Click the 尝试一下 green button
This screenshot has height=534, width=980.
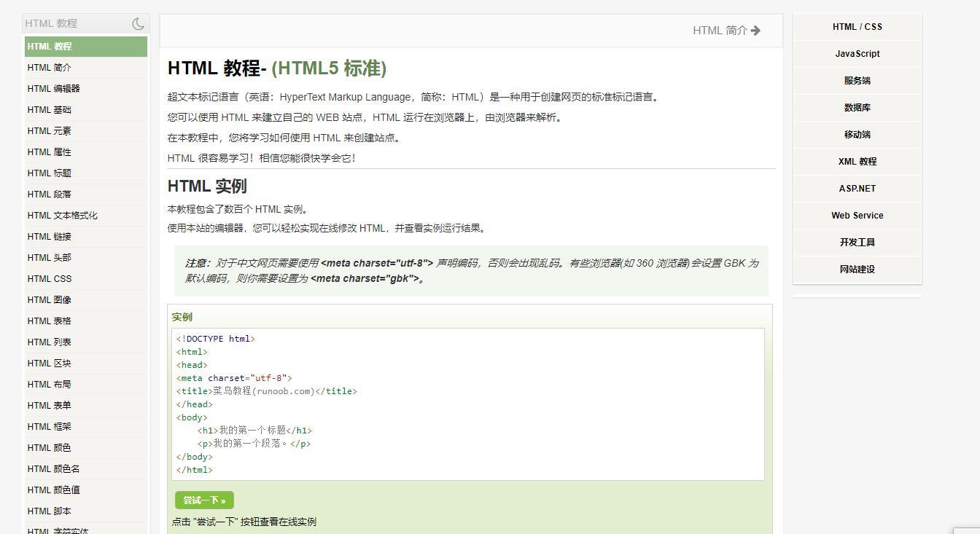(204, 500)
